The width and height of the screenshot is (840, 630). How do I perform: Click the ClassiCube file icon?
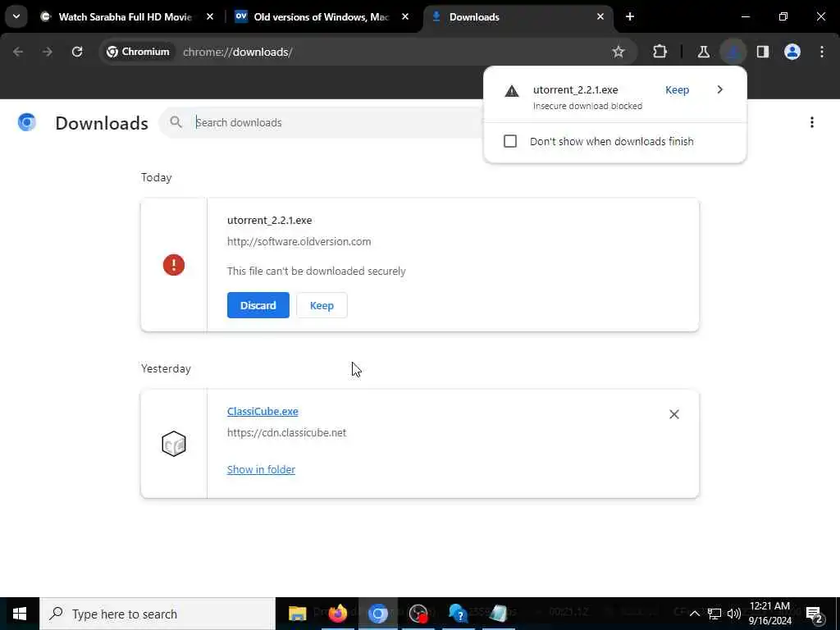(x=174, y=444)
